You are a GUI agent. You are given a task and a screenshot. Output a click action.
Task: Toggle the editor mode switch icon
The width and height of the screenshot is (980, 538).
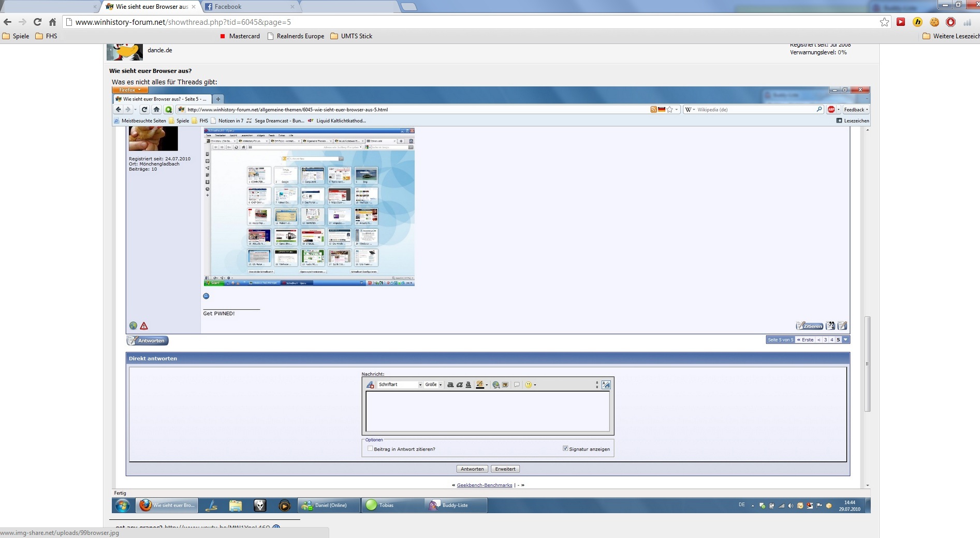pos(606,385)
